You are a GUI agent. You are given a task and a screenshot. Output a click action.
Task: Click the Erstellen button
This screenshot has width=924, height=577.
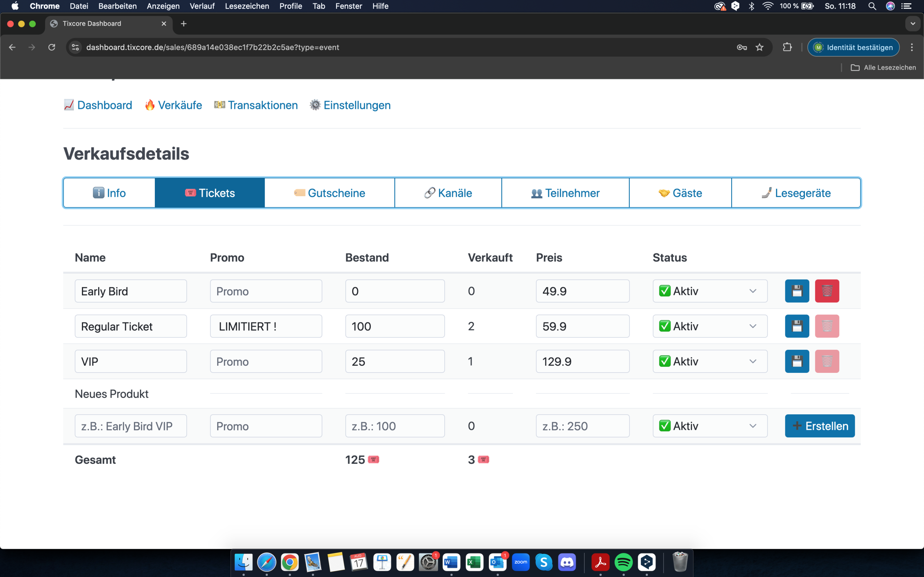pos(819,426)
